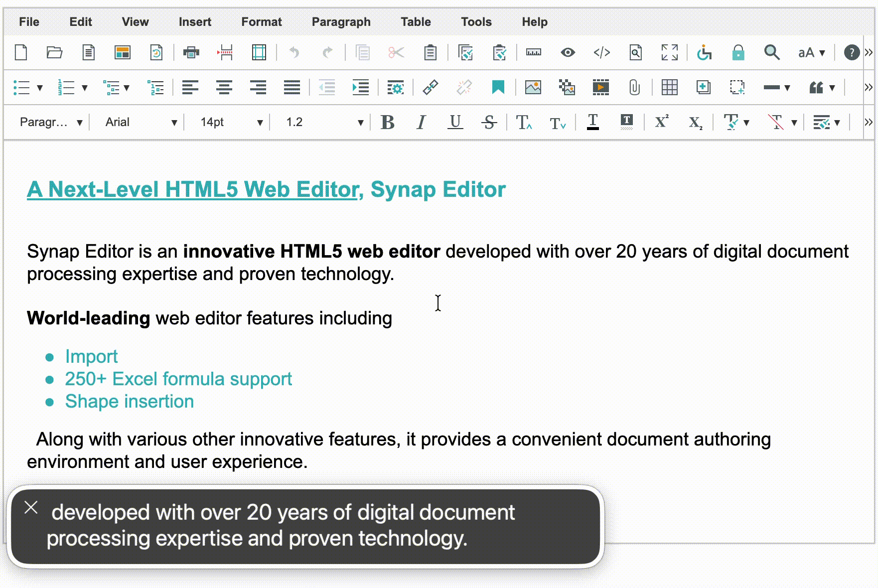878x588 pixels.
Task: Open the Format menu
Action: pos(262,22)
